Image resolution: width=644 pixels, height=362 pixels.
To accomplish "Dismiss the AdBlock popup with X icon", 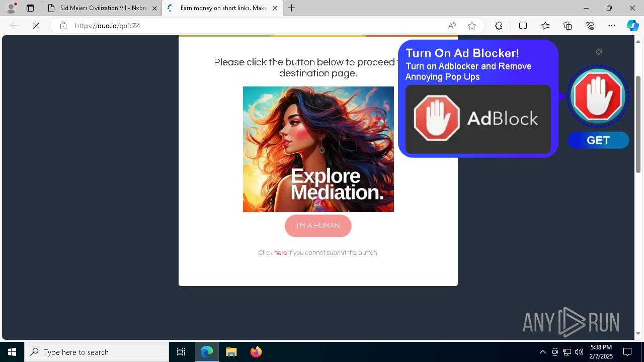I will (x=599, y=52).
